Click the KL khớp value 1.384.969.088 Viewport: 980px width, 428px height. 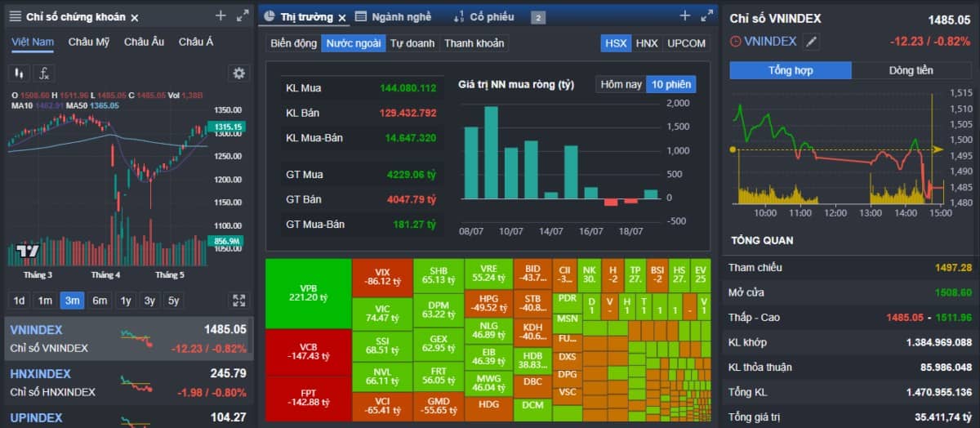(x=939, y=342)
